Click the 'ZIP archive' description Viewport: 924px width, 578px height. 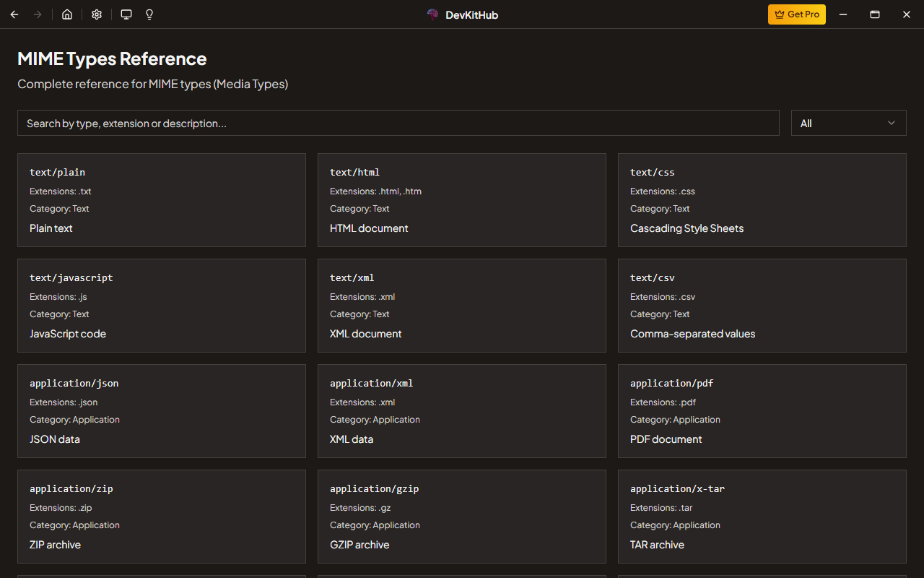(x=55, y=545)
